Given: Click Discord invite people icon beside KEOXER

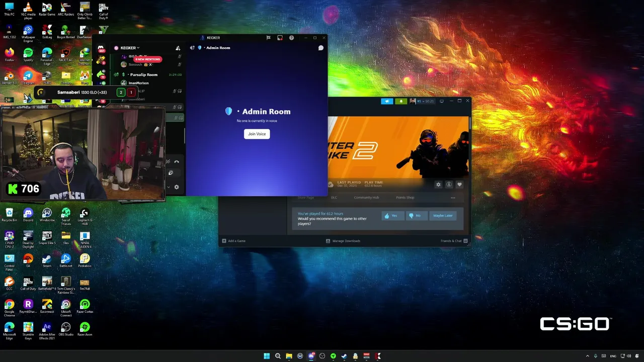Looking at the screenshot, I should pyautogui.click(x=178, y=48).
